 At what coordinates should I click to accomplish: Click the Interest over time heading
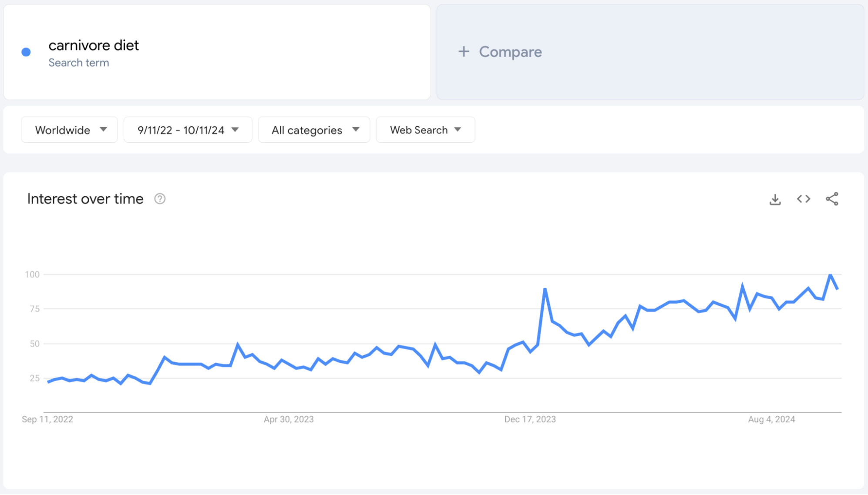(x=85, y=199)
